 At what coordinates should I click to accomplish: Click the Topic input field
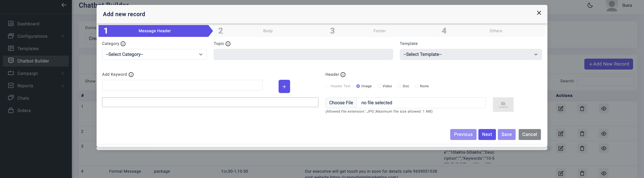(x=303, y=54)
